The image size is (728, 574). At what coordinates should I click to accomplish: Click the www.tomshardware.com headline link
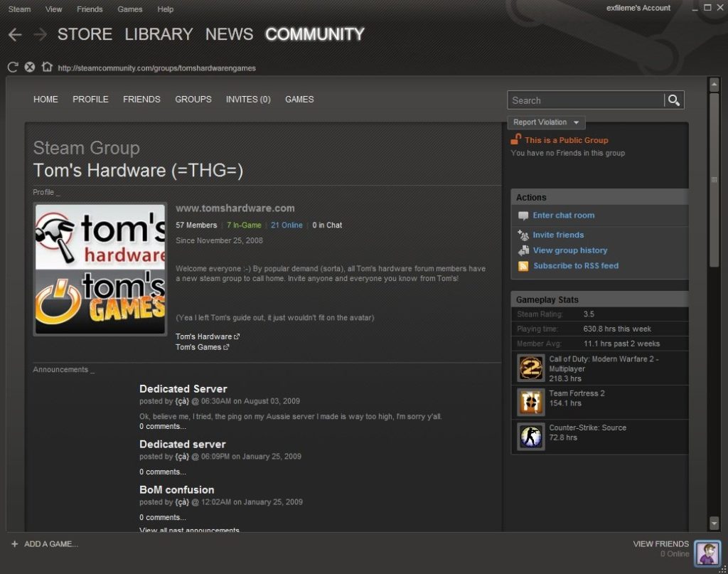pos(235,208)
